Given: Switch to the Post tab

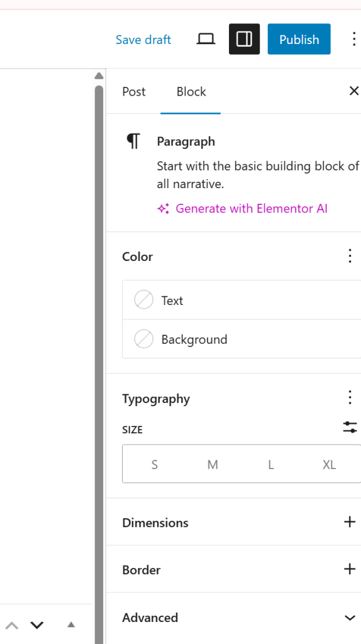Looking at the screenshot, I should (134, 92).
